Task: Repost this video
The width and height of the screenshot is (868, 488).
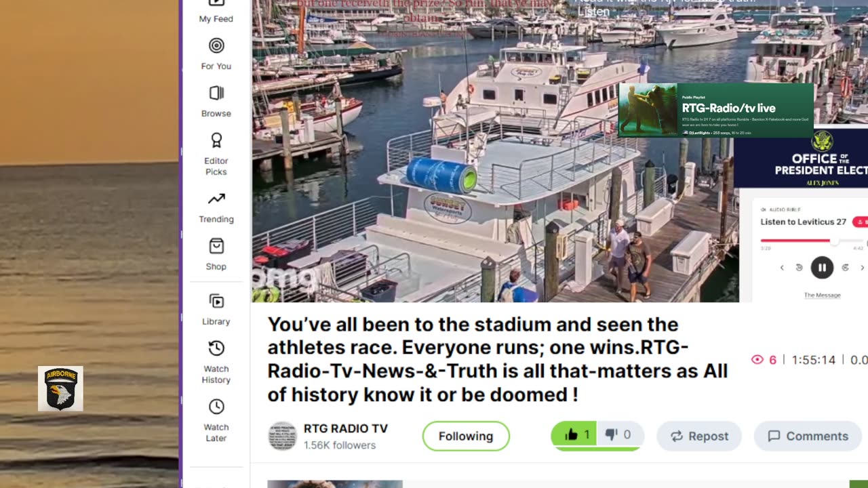Action: (699, 436)
